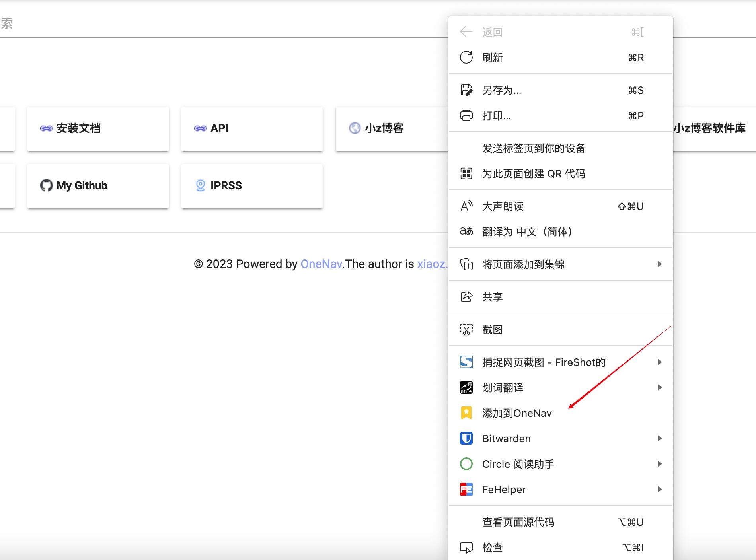Open the OneNav footer link
Viewport: 756px width, 560px height.
point(321,264)
